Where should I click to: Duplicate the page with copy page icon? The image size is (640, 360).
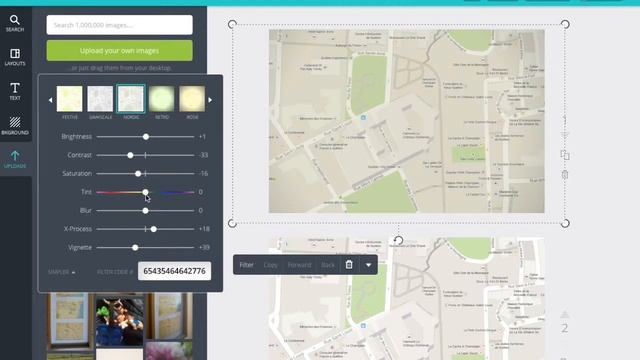click(x=565, y=155)
